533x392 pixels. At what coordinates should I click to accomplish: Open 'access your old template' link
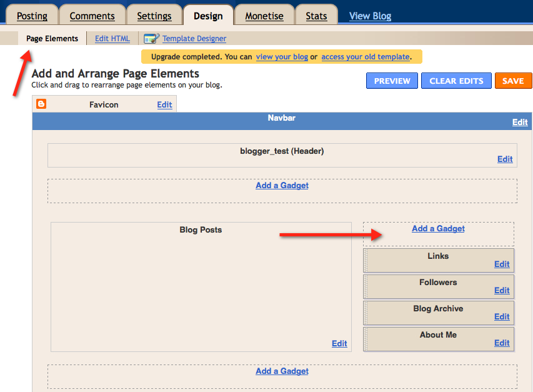pos(365,56)
